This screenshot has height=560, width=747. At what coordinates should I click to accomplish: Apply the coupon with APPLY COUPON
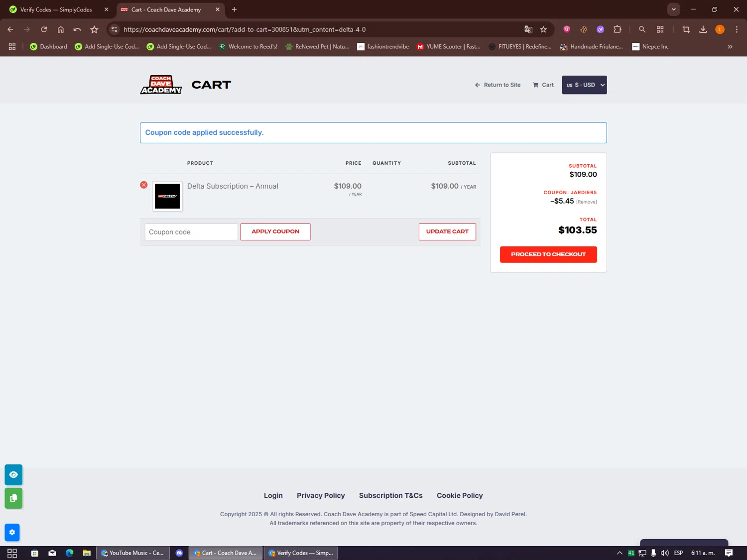coord(275,232)
